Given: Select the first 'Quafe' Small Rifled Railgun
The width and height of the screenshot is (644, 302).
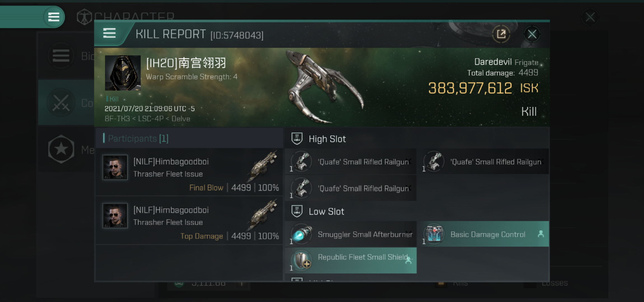Looking at the screenshot, I should pos(351,162).
